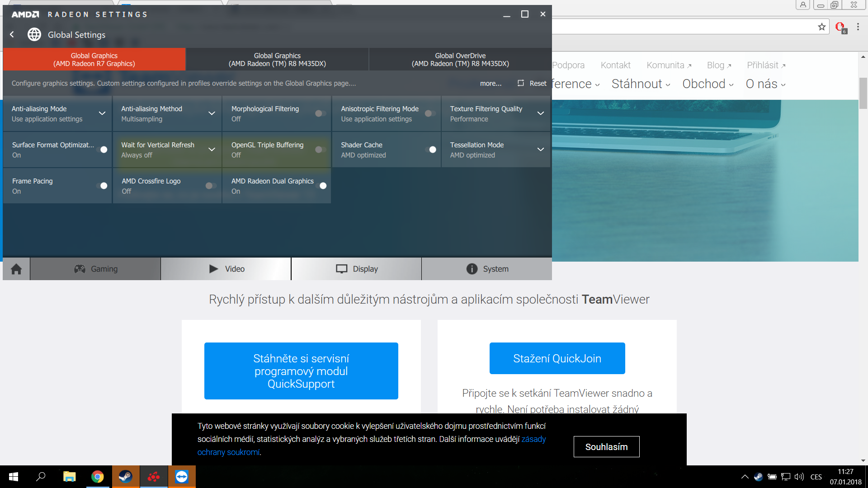Toggle Anisotropic Filtering Mode switch

coord(430,113)
